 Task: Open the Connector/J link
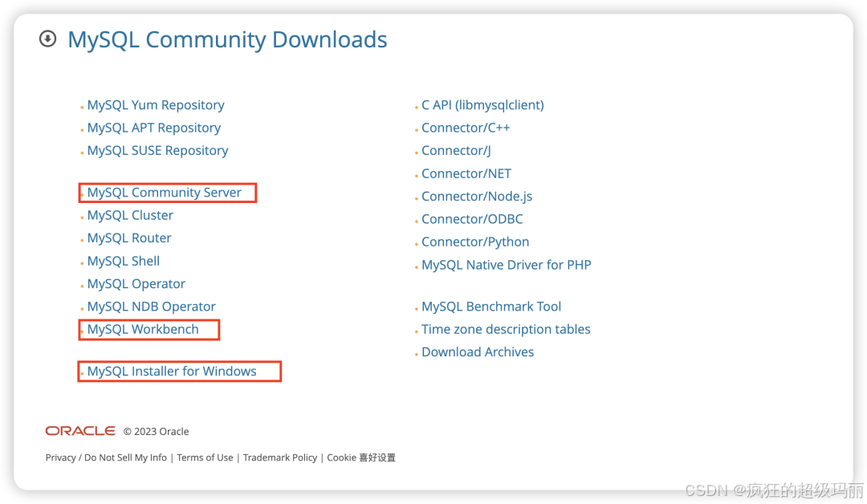[x=456, y=150]
